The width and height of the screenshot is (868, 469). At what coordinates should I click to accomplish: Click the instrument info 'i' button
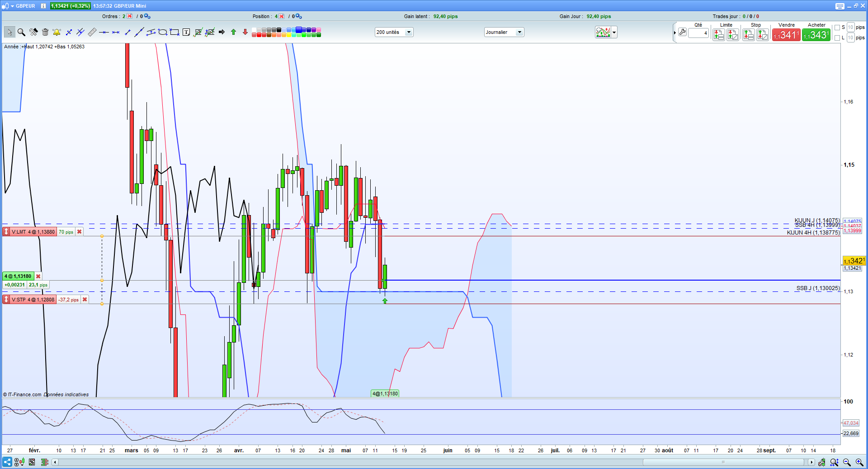coord(43,6)
